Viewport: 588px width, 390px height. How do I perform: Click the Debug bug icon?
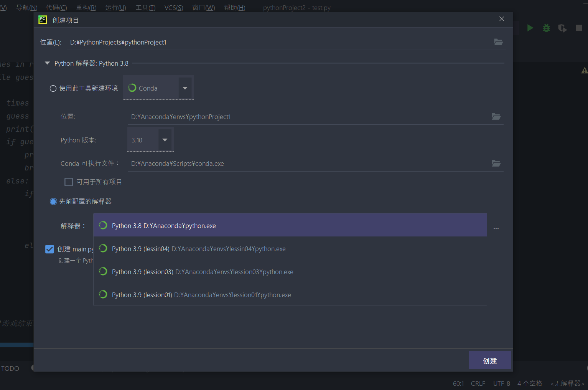tap(546, 28)
